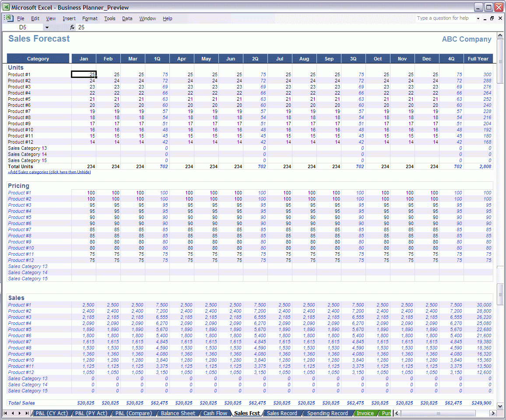Click the next sheet tab arrow
Screen dimensions: 506x420
click(x=20, y=413)
